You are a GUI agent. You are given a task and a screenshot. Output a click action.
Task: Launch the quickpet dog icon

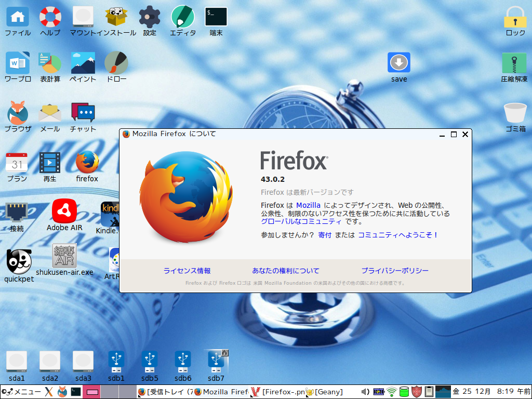19,262
